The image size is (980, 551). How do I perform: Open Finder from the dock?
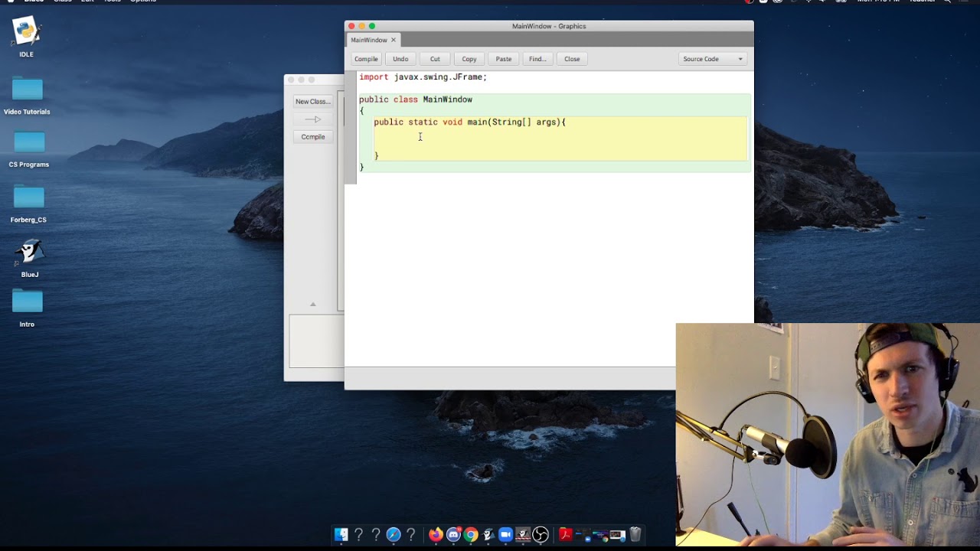coord(341,535)
